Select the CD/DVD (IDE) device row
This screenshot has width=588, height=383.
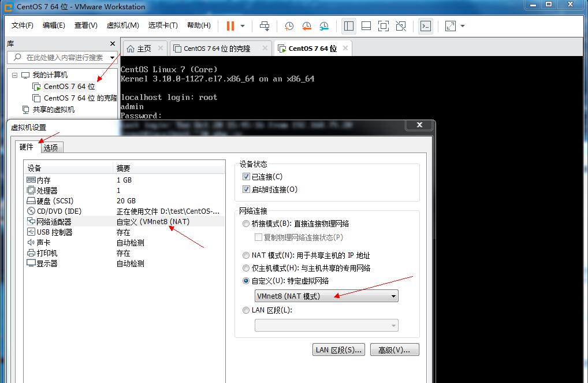(x=124, y=211)
